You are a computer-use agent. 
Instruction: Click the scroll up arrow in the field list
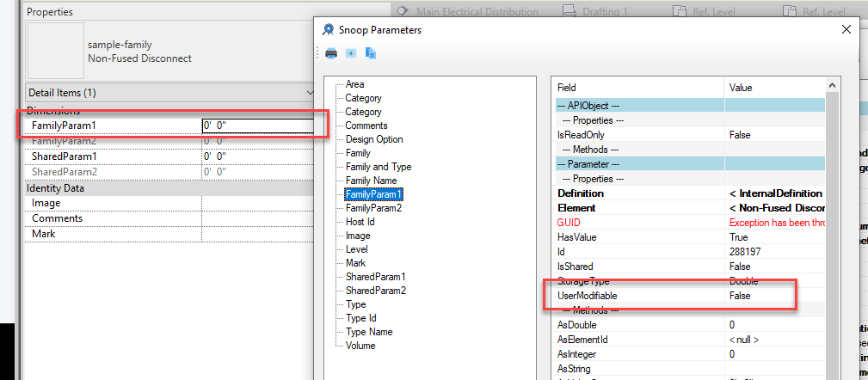click(831, 85)
